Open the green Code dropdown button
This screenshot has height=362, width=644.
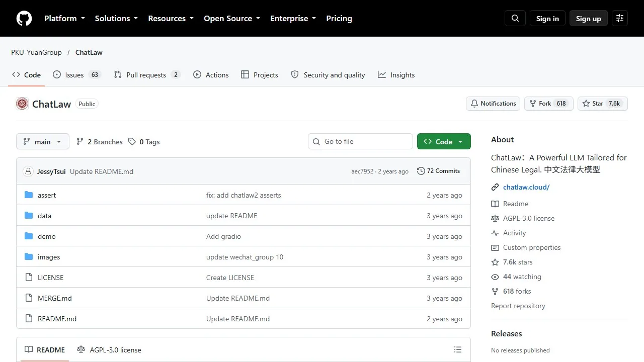click(x=444, y=142)
